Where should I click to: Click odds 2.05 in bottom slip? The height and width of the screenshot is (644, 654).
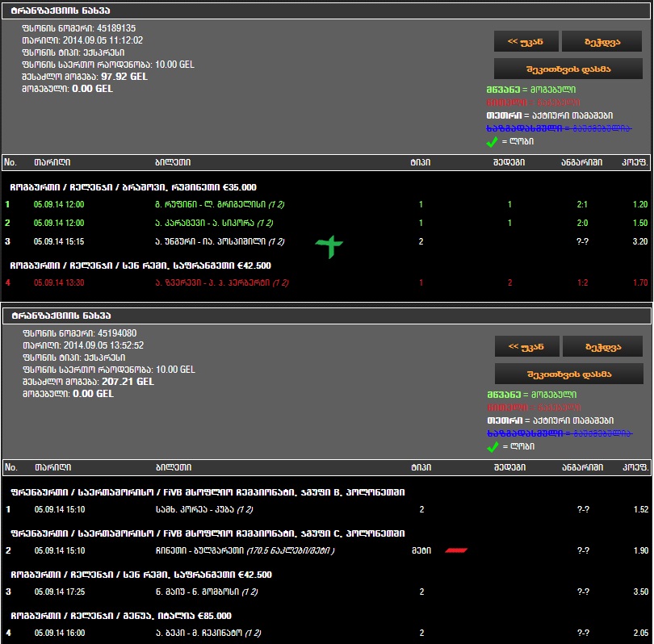640,633
